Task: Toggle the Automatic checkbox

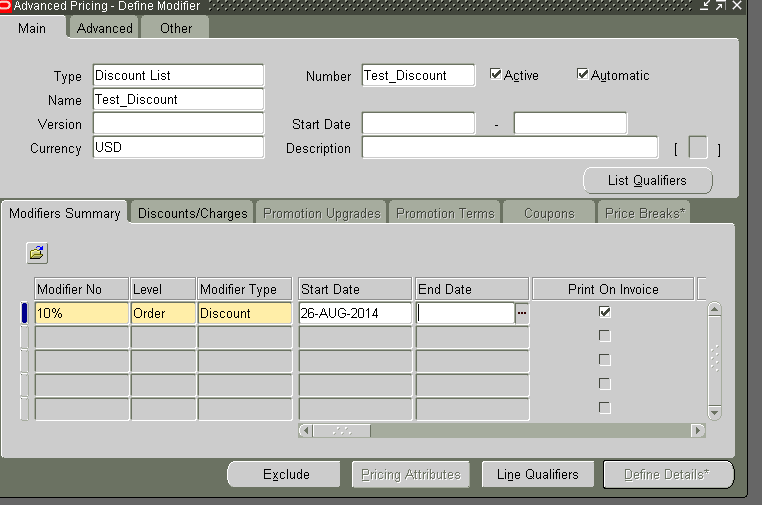Action: [x=582, y=74]
